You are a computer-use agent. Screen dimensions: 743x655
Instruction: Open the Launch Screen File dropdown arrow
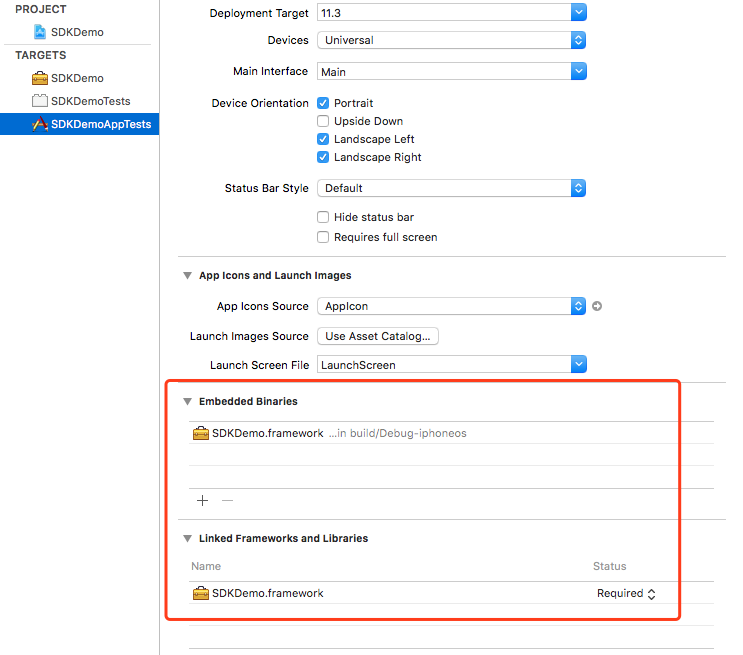click(x=579, y=364)
